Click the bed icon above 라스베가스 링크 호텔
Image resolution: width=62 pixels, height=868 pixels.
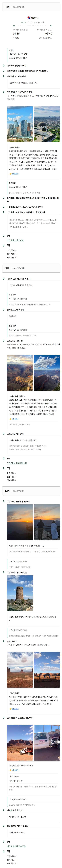[x=8, y=236]
